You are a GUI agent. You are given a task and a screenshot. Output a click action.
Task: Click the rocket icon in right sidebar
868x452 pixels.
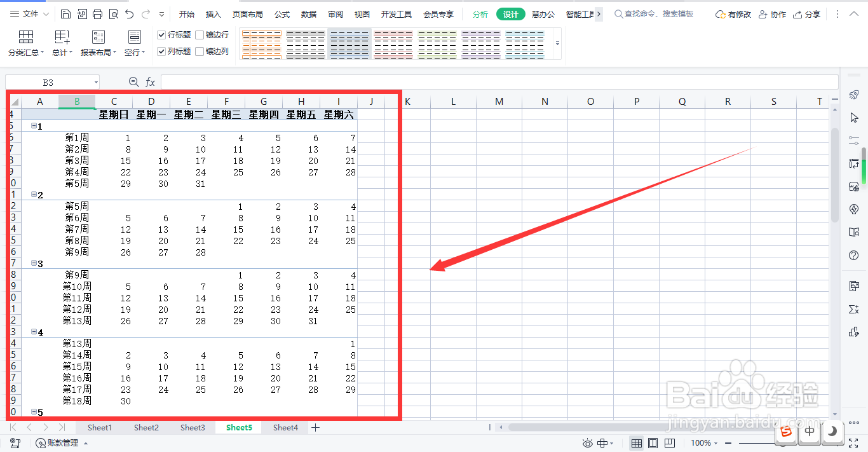[x=854, y=95]
